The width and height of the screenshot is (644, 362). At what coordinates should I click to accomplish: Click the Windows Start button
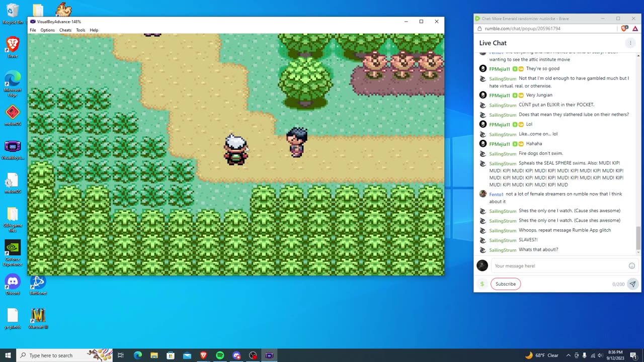(x=8, y=355)
